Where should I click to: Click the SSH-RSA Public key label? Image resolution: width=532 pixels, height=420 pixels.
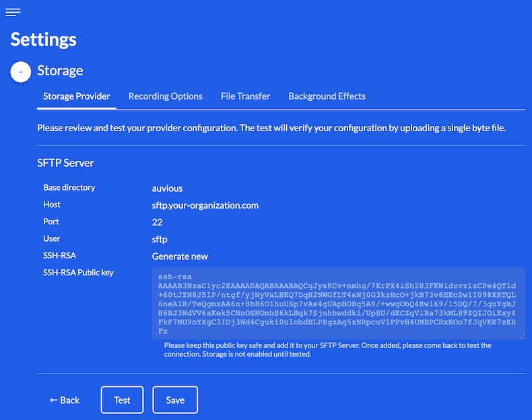78,273
